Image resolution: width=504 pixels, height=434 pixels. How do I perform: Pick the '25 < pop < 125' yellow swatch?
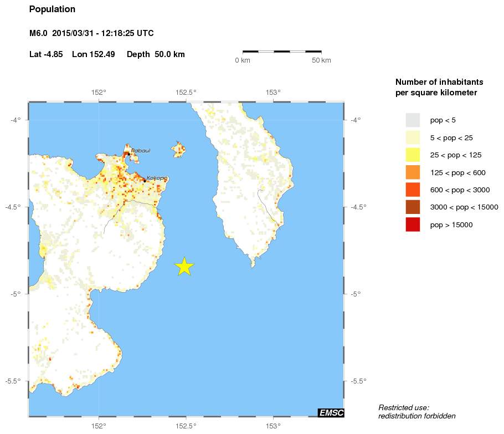[x=413, y=155]
